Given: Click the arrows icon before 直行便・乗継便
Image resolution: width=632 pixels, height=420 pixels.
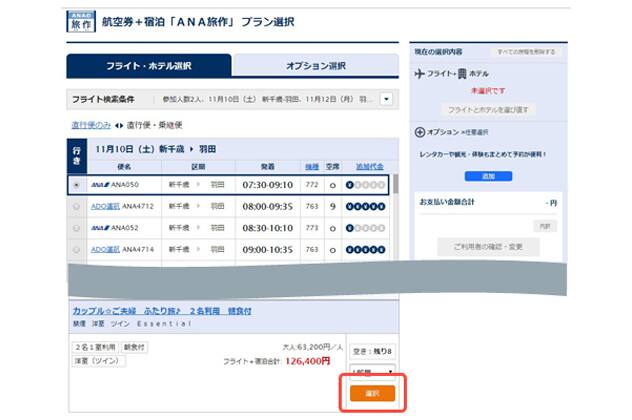Looking at the screenshot, I should tap(118, 125).
